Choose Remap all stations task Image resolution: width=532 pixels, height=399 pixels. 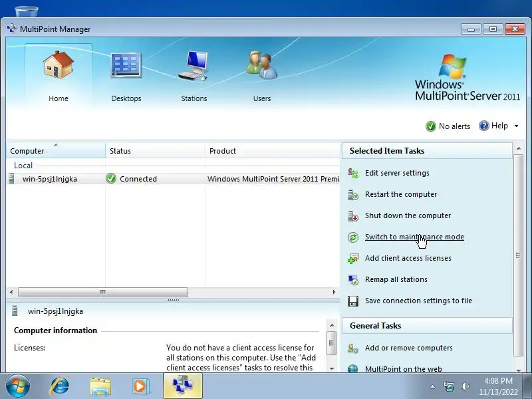[x=396, y=279]
